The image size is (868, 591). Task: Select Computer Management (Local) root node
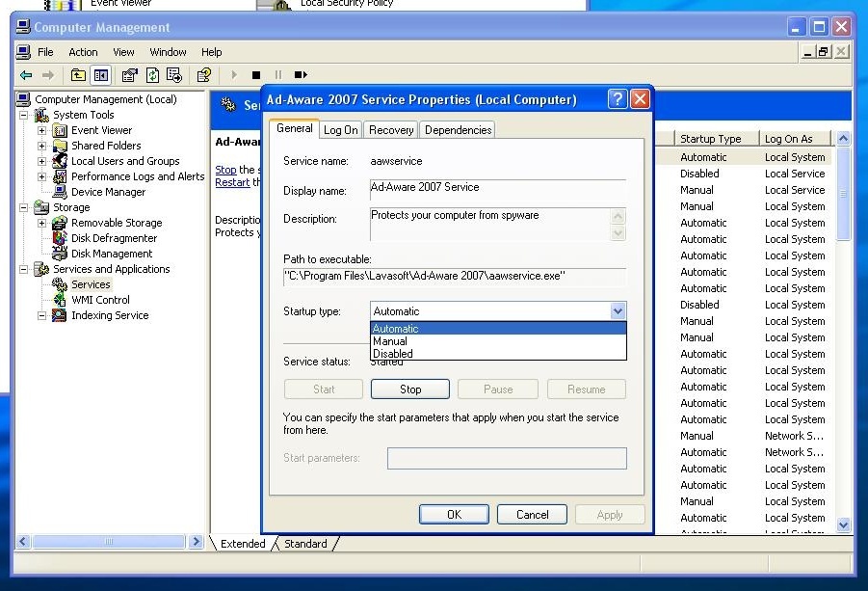coord(106,99)
